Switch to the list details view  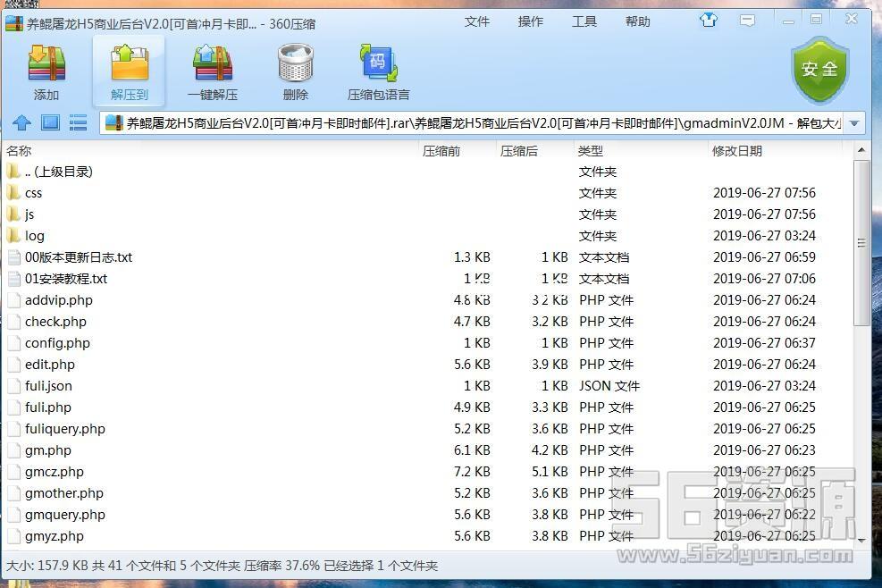pos(78,122)
